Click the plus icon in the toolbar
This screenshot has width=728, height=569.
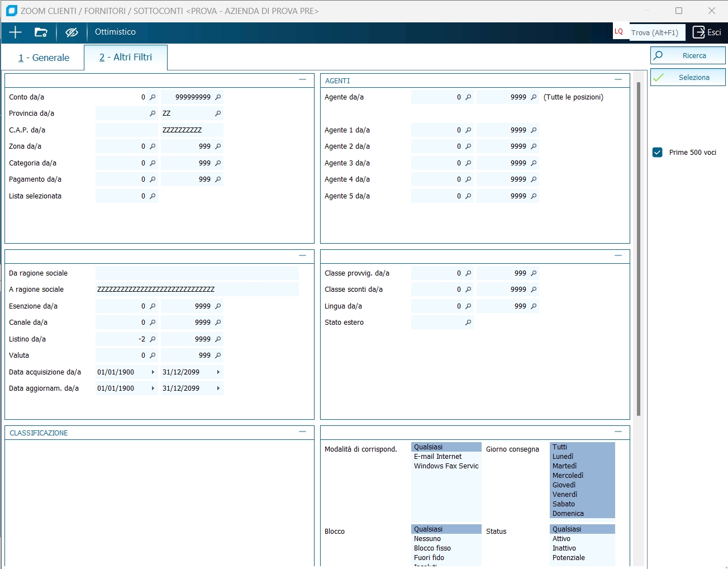pos(15,32)
